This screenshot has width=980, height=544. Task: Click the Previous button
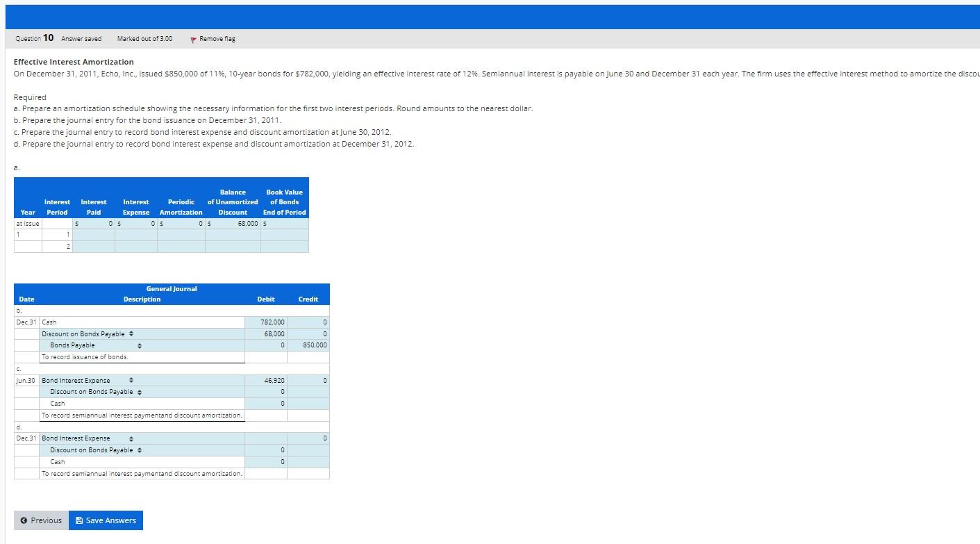[40, 520]
